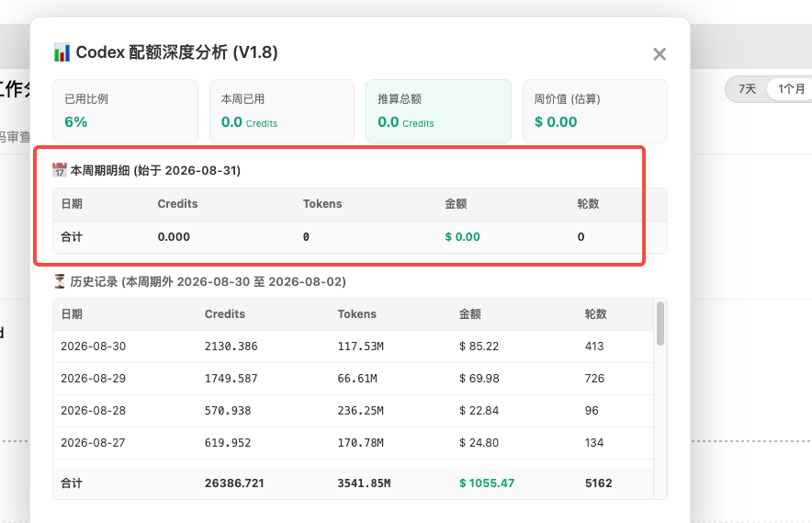Viewport: 812px width, 523px height.
Task: Click the history total credits 26386.721
Action: (234, 483)
